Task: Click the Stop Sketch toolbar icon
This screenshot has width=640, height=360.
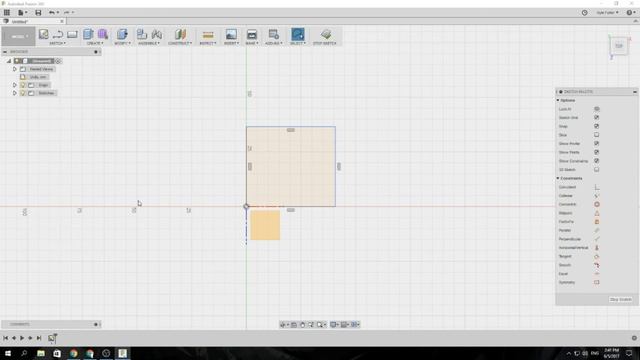Action: pyautogui.click(x=325, y=34)
